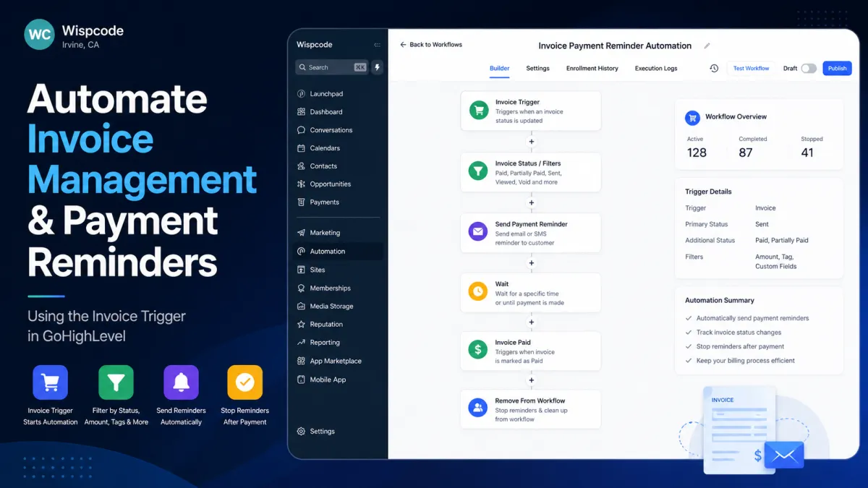Open the Invoice Trigger step card
This screenshot has height=488, width=868.
pyautogui.click(x=531, y=111)
